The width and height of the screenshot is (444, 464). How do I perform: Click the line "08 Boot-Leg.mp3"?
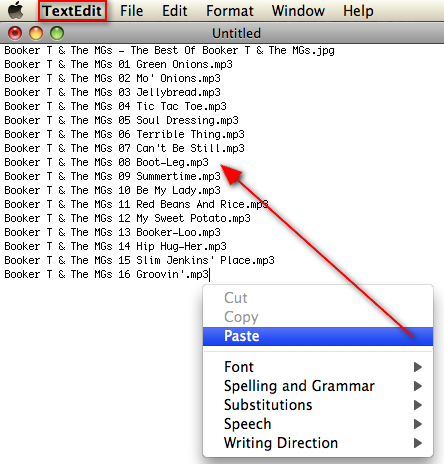[x=106, y=163]
